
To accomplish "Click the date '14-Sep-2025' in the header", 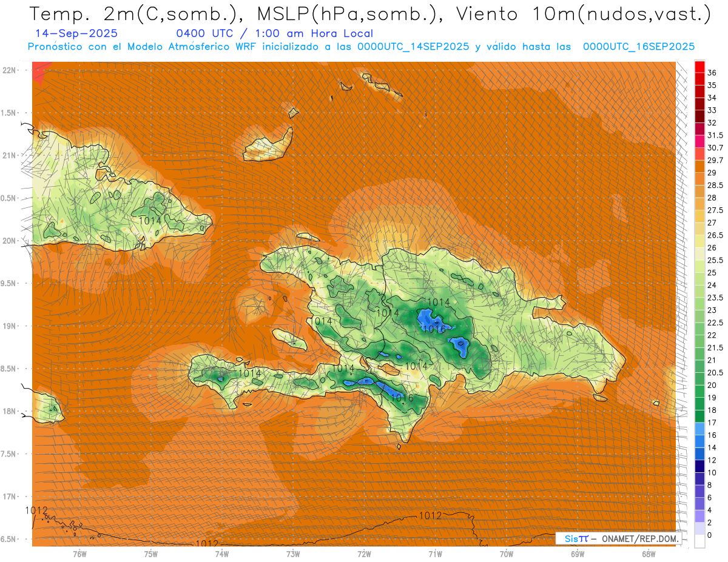I will (77, 34).
